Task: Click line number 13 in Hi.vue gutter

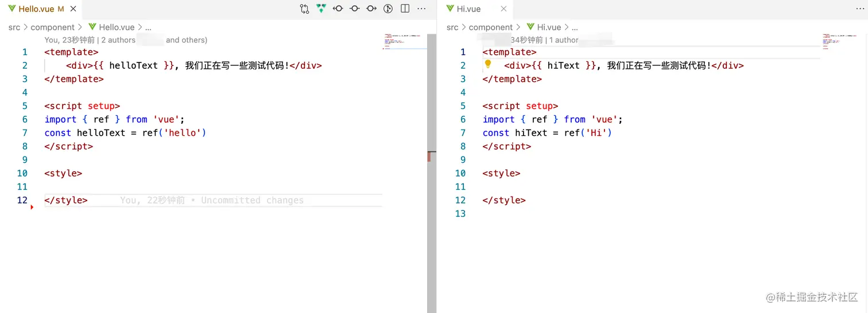Action: 460,213
